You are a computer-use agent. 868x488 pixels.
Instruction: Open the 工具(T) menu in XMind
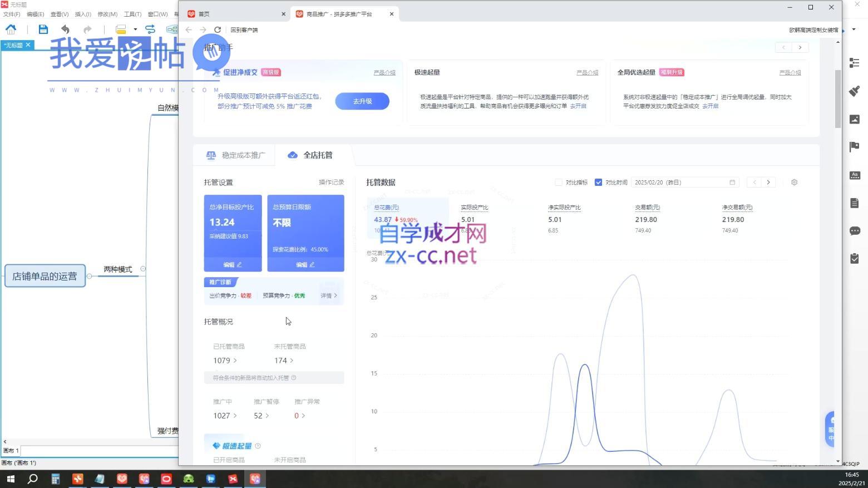point(132,14)
